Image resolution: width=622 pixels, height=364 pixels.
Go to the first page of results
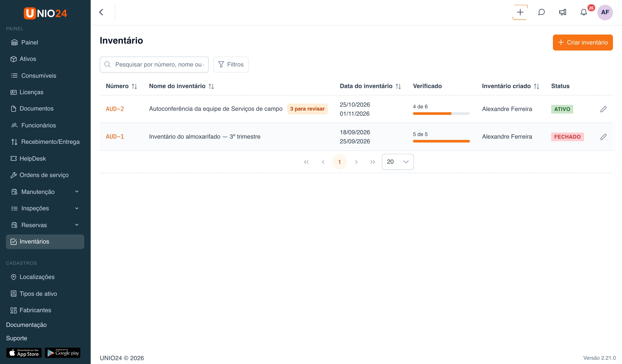point(306,162)
